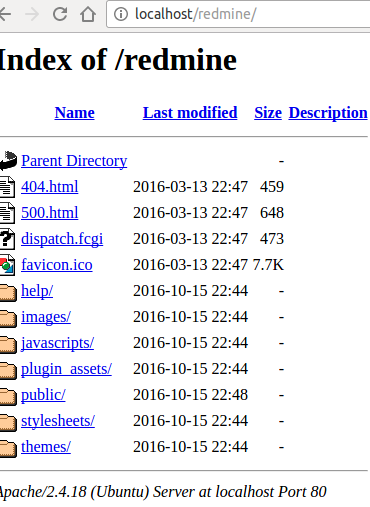This screenshot has width=370, height=507.
Task: Click the folder icon beside help/
Action: (x=8, y=292)
